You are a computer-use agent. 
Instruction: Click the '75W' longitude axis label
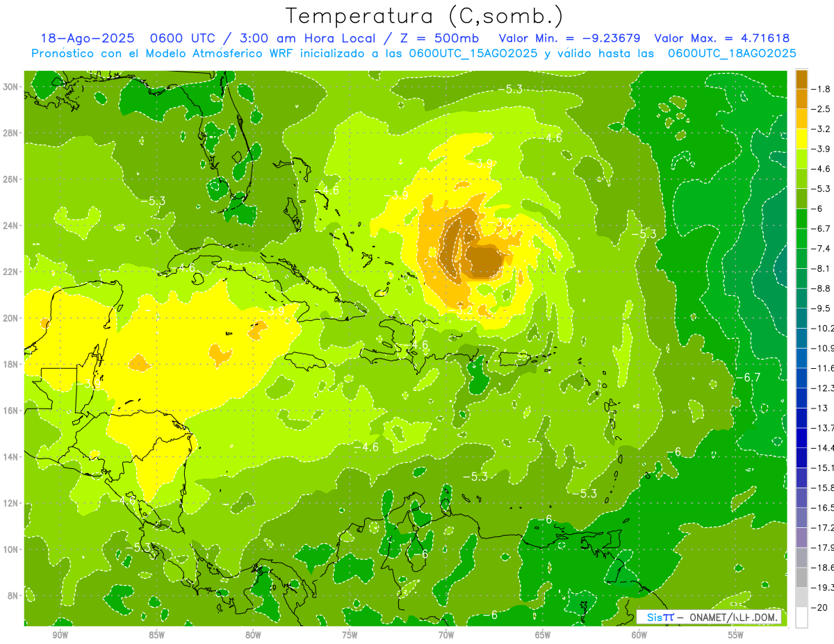(x=350, y=635)
